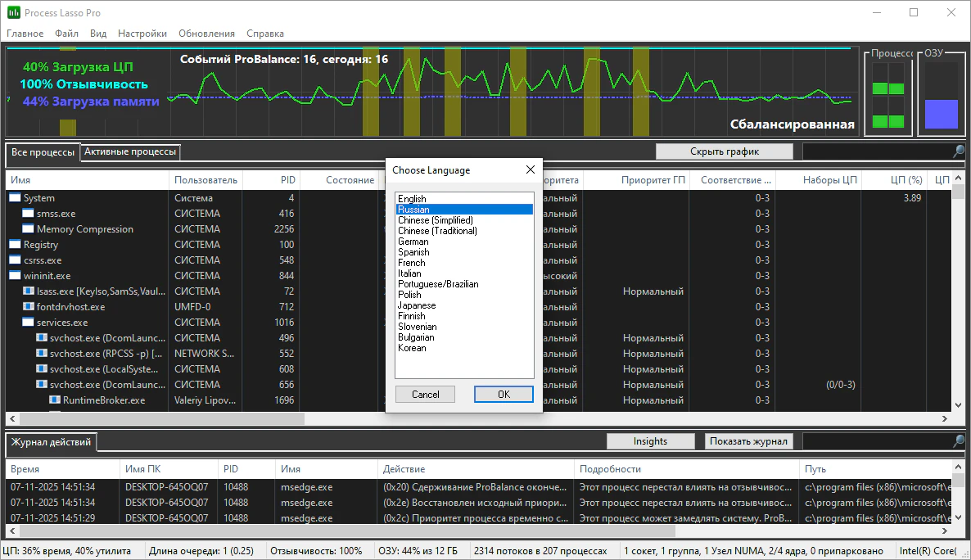The image size is (971, 560).
Task: Pick Korean in the language list
Action: [412, 348]
